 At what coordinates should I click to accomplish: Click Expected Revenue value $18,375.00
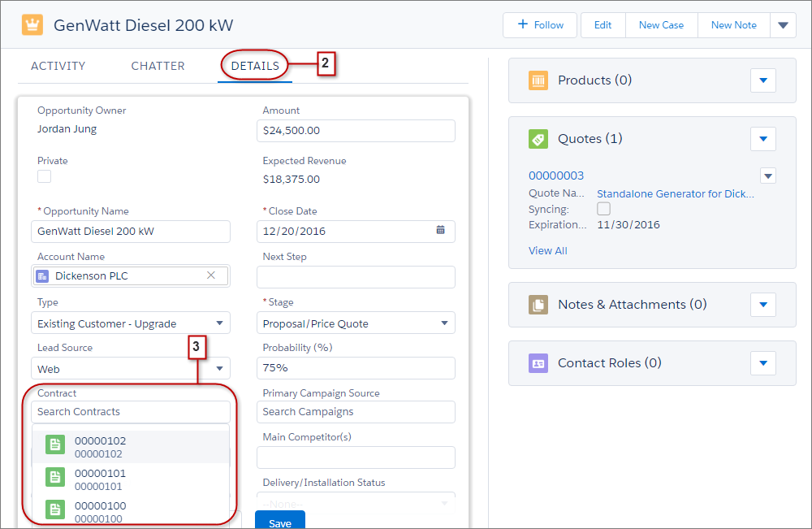[x=291, y=180]
